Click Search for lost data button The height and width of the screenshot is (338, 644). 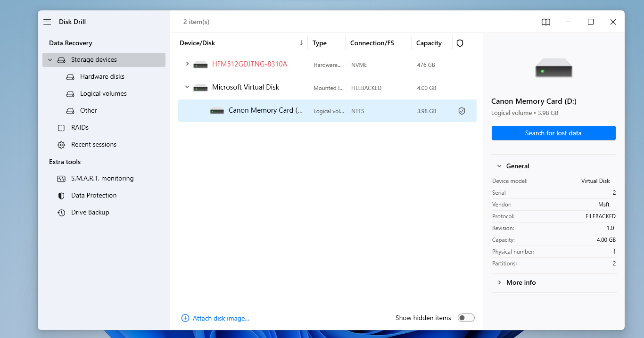pyautogui.click(x=553, y=133)
